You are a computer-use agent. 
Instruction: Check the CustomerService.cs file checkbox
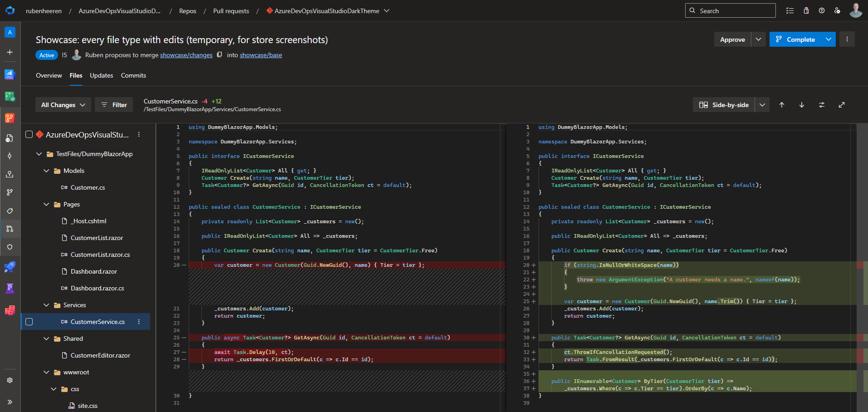click(29, 322)
